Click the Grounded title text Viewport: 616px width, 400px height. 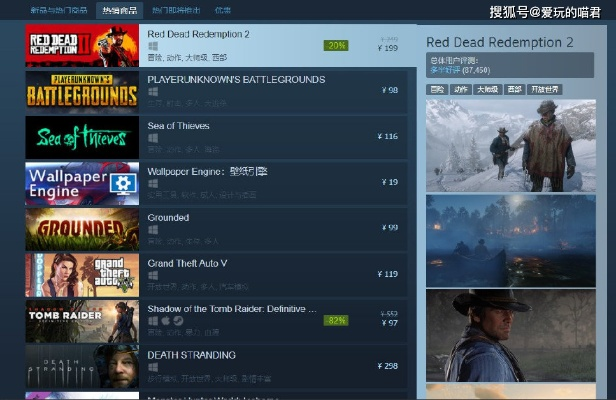point(168,218)
